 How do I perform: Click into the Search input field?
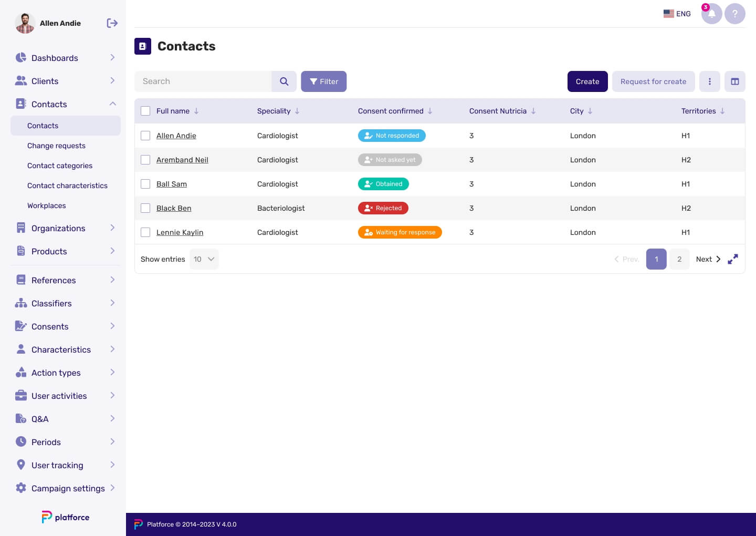tap(203, 81)
